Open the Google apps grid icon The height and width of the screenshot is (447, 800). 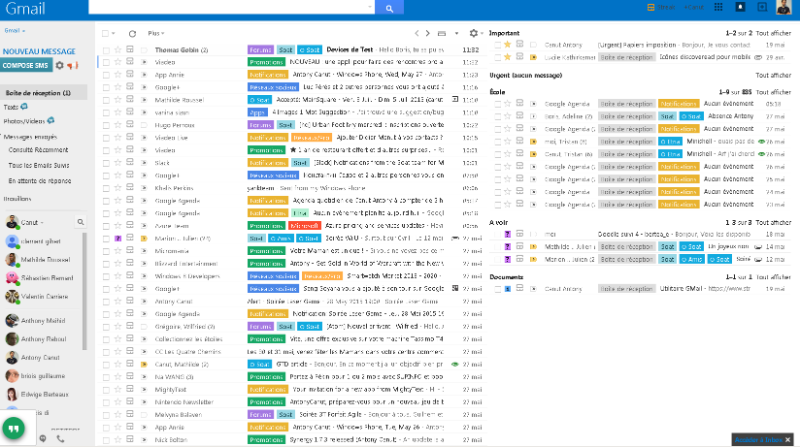click(718, 7)
